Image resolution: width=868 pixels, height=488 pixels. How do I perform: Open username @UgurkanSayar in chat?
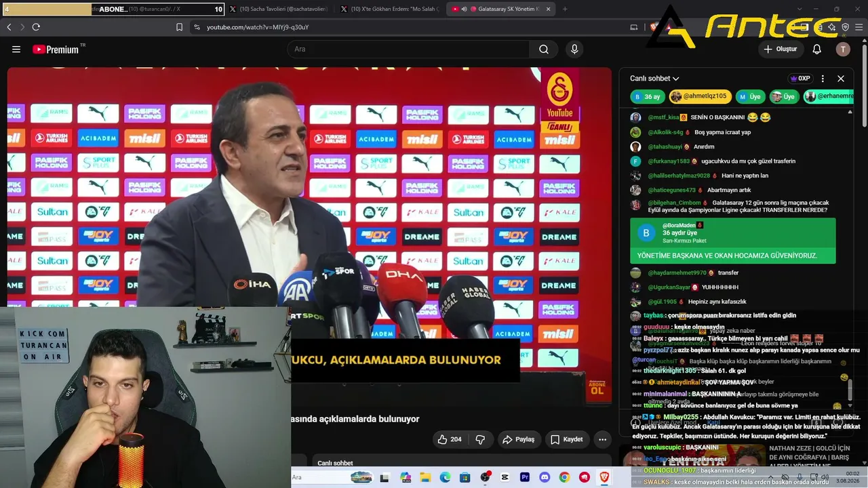pos(669,287)
